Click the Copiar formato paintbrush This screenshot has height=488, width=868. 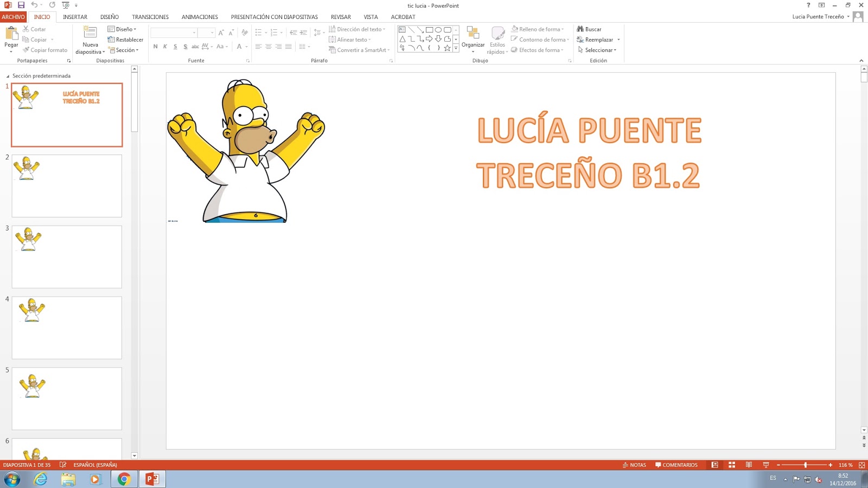(45, 50)
